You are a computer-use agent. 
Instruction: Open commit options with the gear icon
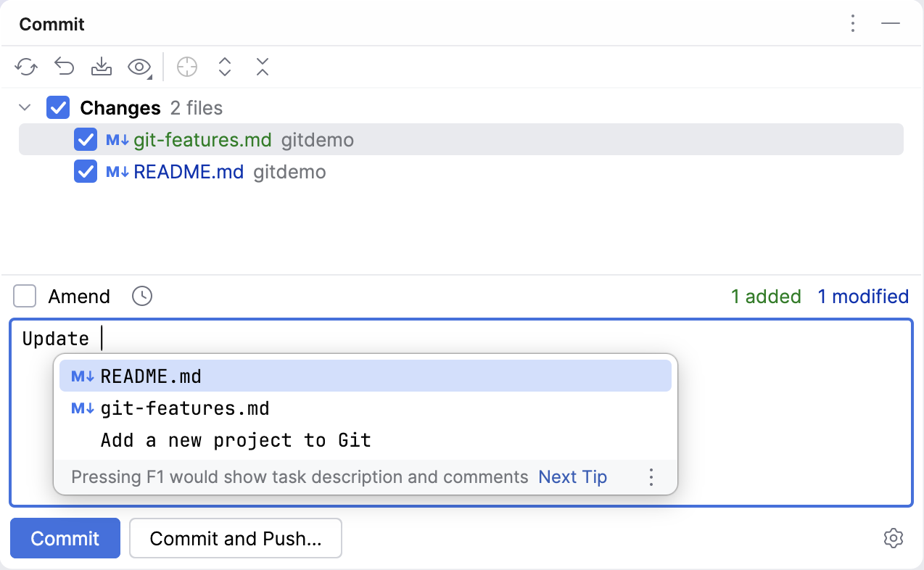coord(893,538)
